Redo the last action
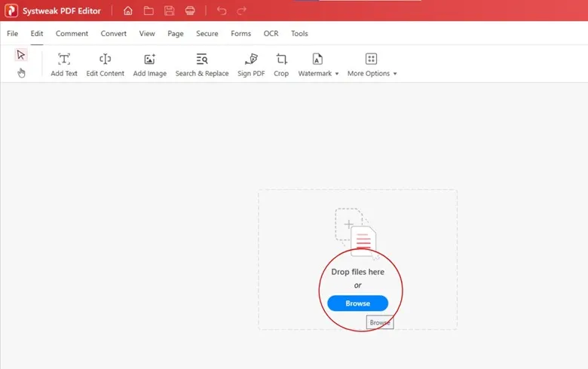The height and width of the screenshot is (369, 588). pos(242,11)
